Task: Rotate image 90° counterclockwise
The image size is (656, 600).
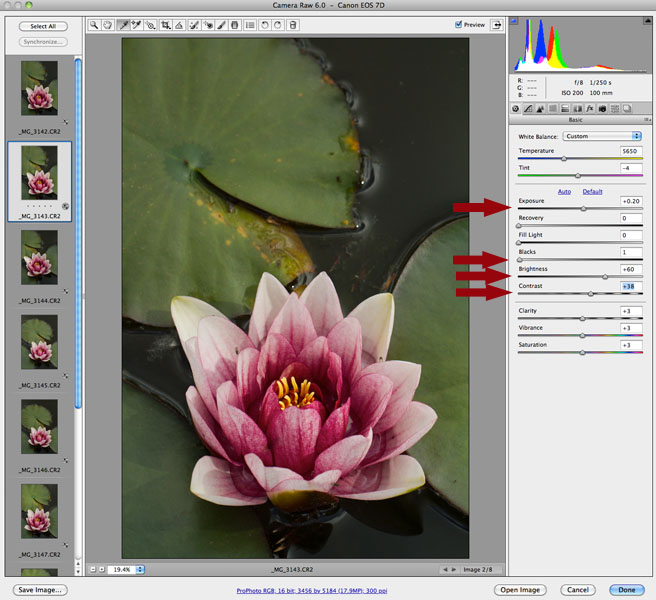Action: pos(265,25)
